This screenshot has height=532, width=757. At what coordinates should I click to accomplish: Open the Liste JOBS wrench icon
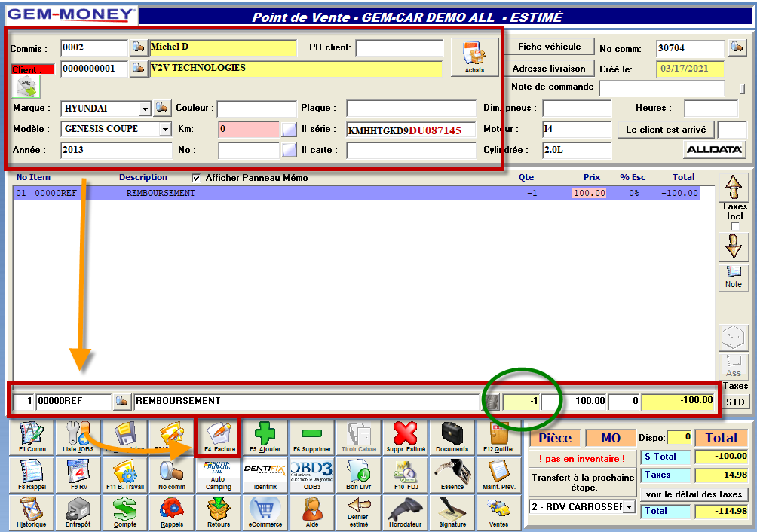tap(78, 436)
